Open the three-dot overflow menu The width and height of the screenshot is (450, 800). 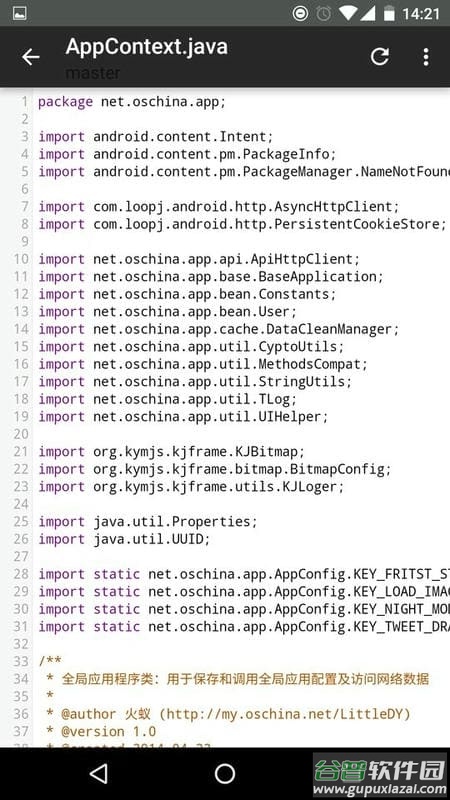tap(426, 57)
